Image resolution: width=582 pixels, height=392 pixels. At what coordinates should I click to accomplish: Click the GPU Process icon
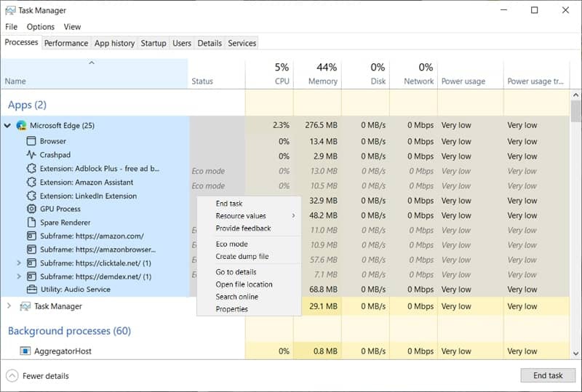[31, 209]
